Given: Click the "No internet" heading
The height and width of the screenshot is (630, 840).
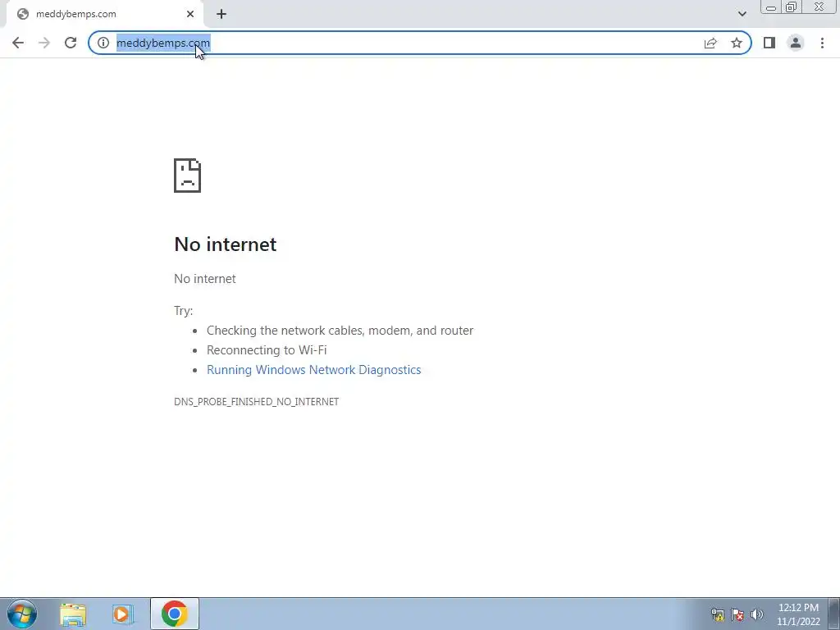Looking at the screenshot, I should pos(225,244).
